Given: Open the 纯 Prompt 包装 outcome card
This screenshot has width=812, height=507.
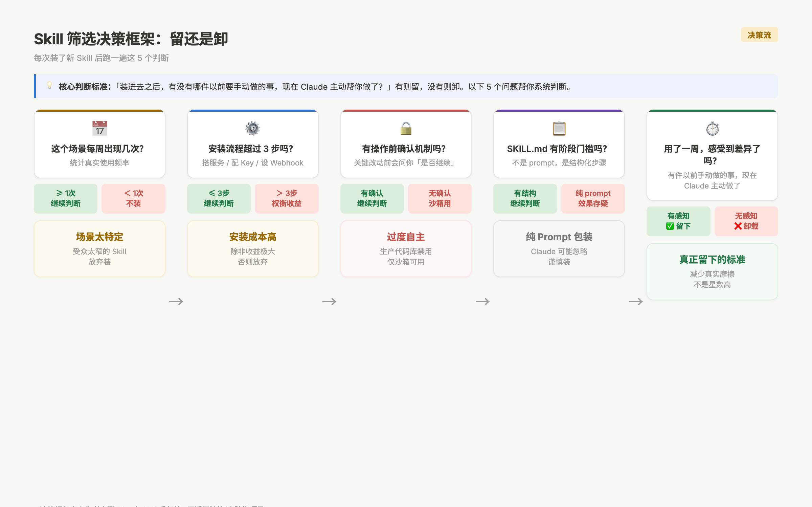Looking at the screenshot, I should click(559, 249).
